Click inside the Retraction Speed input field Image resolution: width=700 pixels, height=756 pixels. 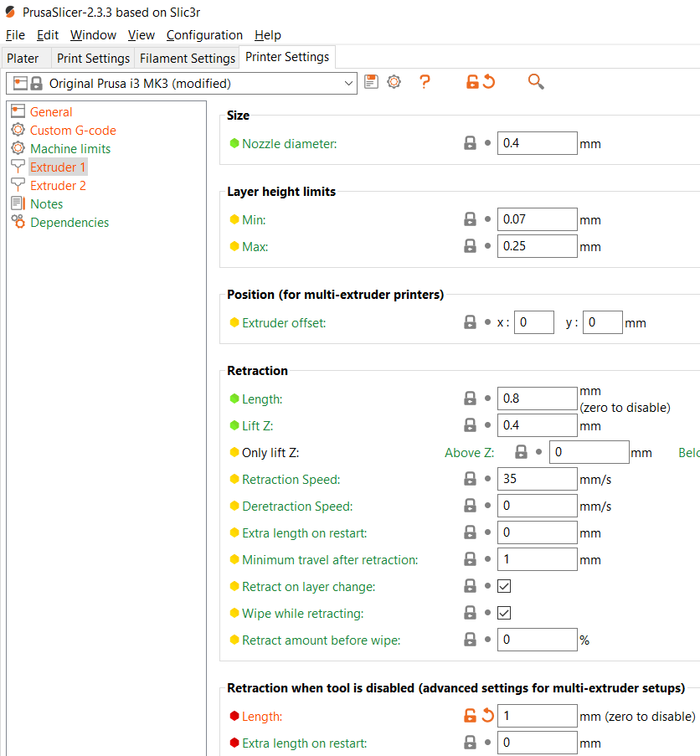[537, 478]
